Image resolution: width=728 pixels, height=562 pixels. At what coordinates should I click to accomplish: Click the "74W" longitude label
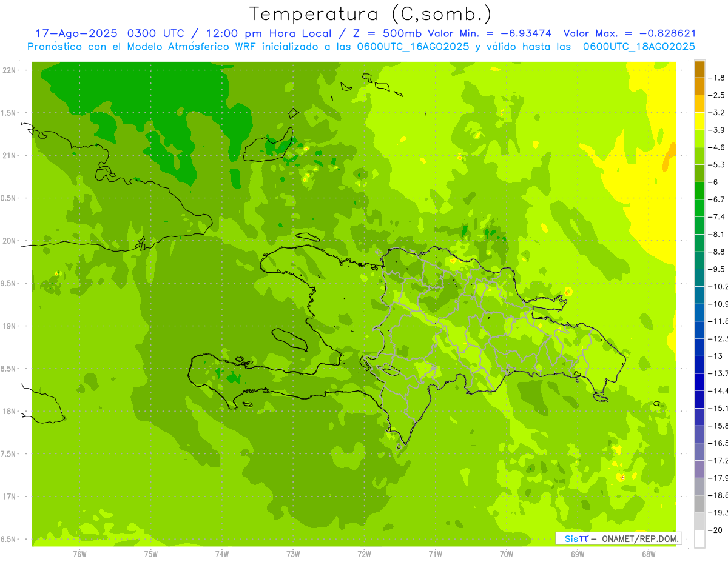(x=221, y=554)
